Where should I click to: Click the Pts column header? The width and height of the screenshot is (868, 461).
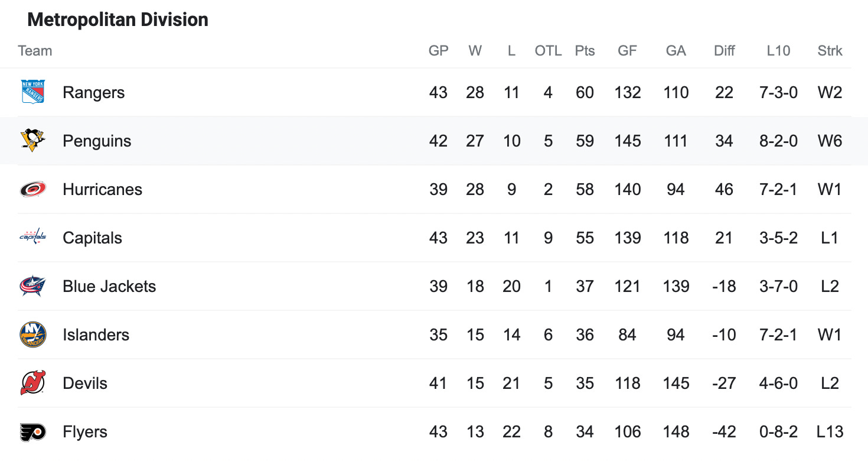point(585,51)
